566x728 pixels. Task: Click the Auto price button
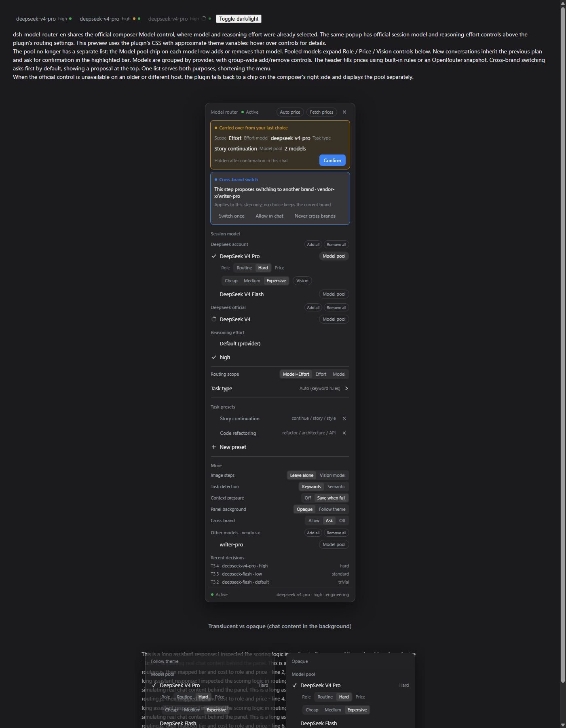tap(290, 112)
